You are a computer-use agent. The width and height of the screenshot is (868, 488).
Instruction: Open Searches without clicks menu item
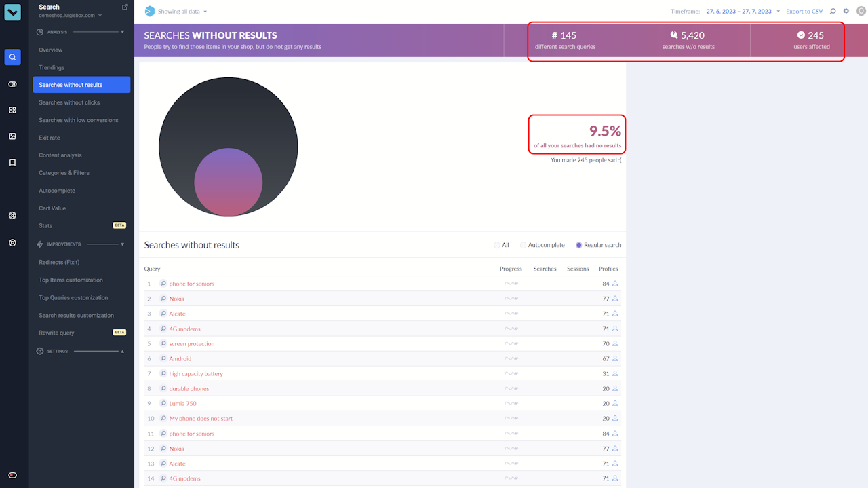click(x=69, y=102)
